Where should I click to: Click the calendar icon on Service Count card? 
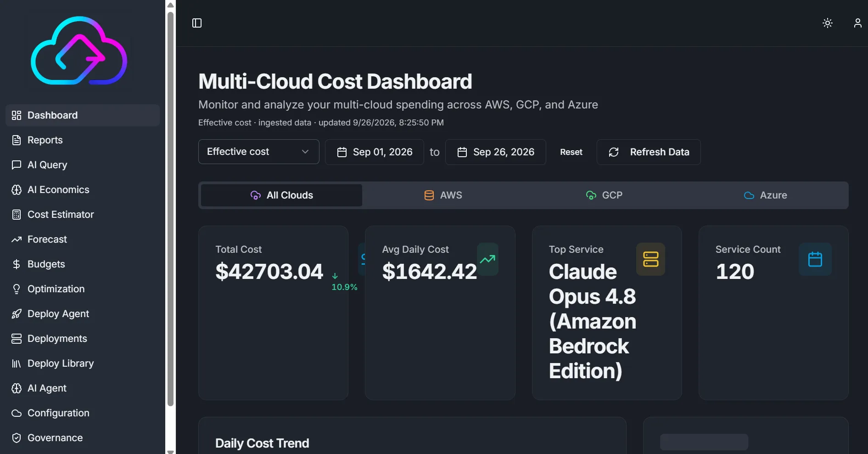(x=815, y=259)
